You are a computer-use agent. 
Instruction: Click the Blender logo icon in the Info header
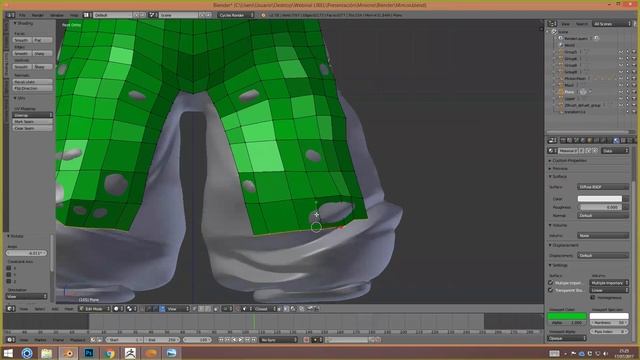(264, 15)
